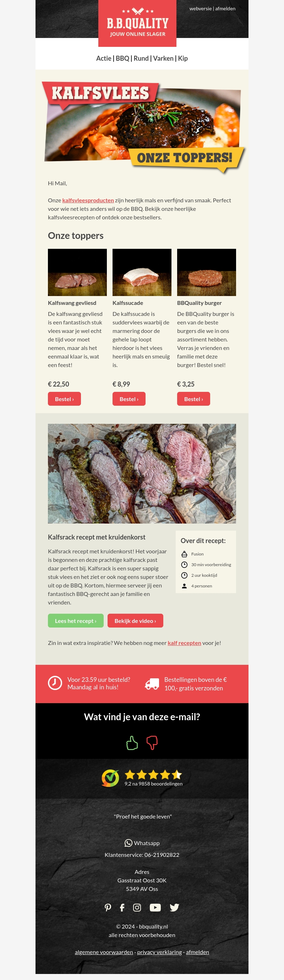Open the webversie link in header
The height and width of the screenshot is (980, 284).
click(200, 9)
